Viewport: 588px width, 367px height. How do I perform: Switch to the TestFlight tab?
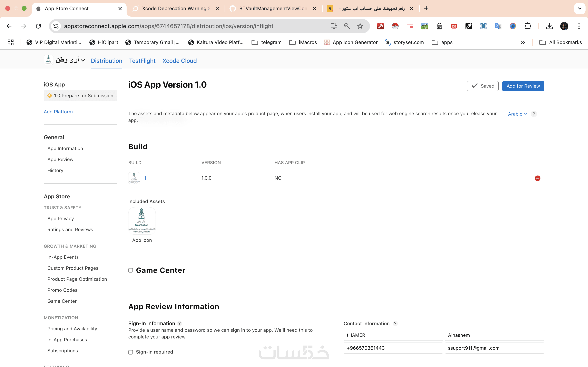click(142, 61)
